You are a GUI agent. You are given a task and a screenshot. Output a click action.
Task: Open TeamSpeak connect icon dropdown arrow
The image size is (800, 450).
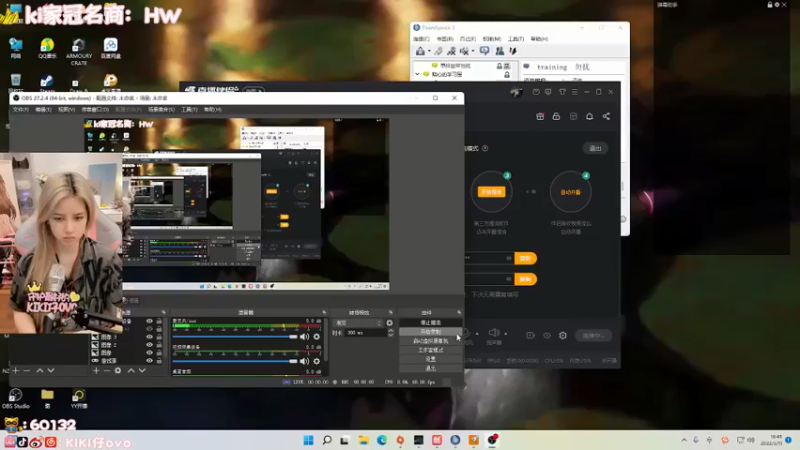429,51
